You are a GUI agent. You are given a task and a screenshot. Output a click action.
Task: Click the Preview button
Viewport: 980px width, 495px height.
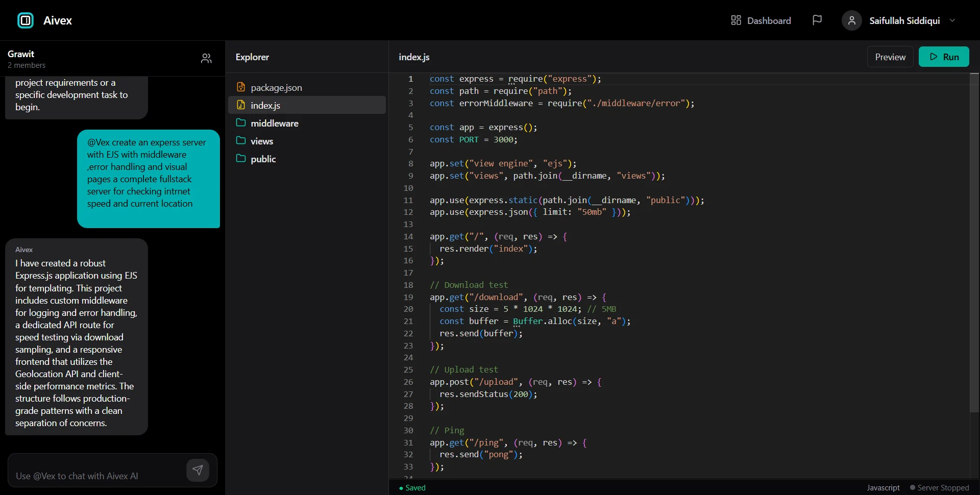click(x=890, y=57)
